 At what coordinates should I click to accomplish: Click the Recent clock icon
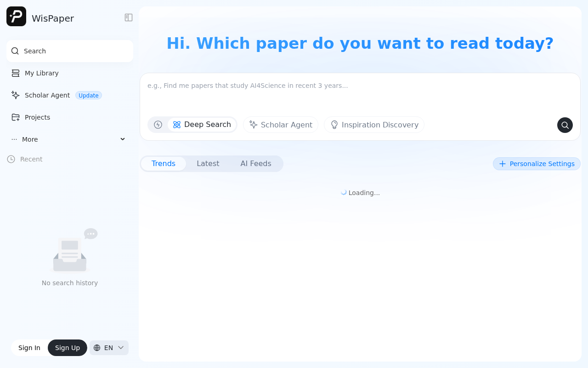11,159
